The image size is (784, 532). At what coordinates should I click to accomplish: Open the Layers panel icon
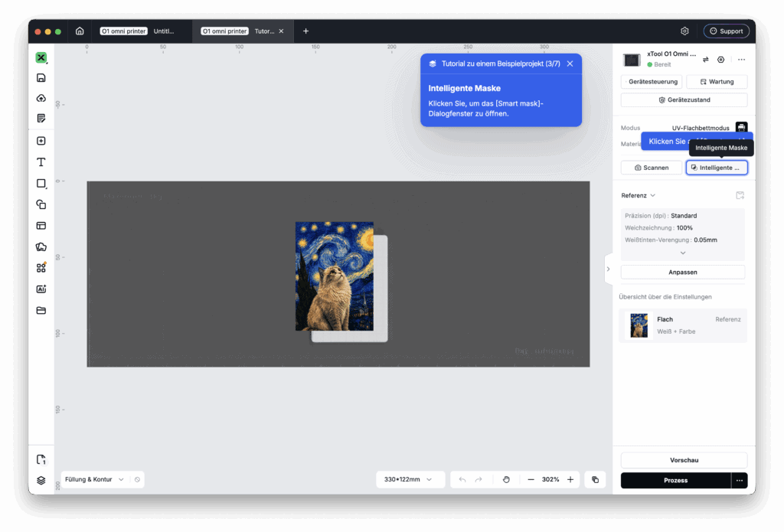(x=41, y=480)
